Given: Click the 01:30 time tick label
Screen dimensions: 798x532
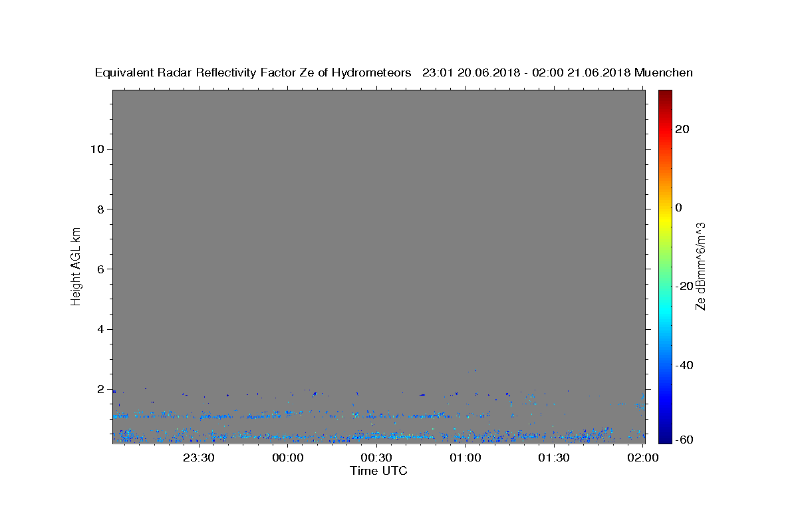Looking at the screenshot, I should [x=554, y=458].
